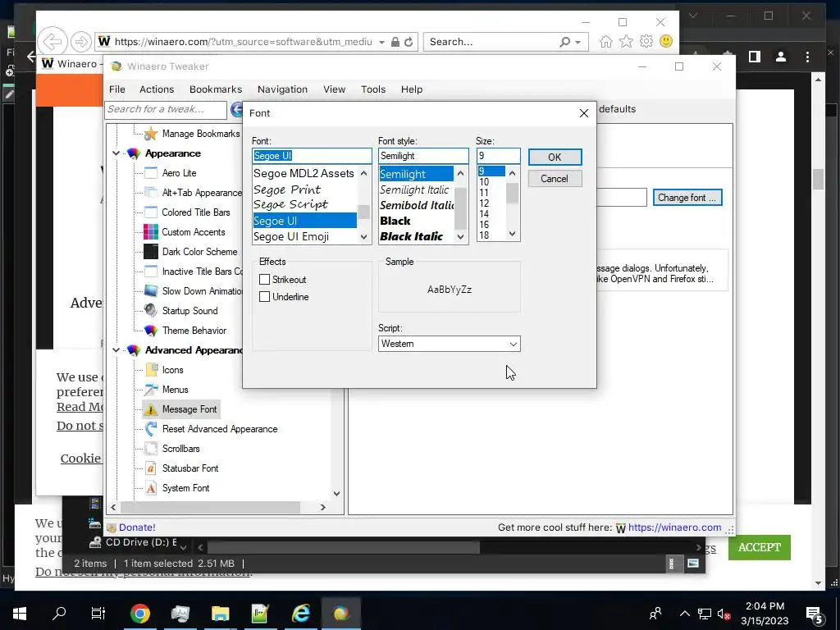Viewport: 840px width, 630px height.
Task: Click the Custom Accents color grid icon
Action: (151, 232)
